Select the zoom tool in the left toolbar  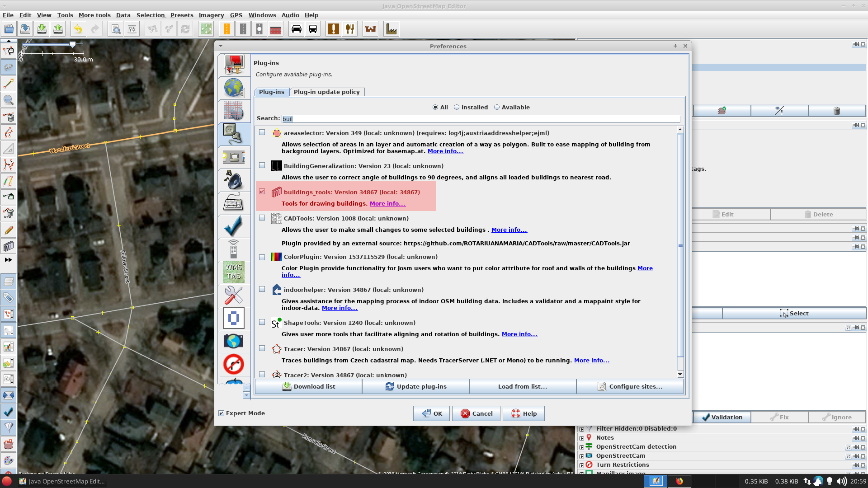(x=8, y=100)
